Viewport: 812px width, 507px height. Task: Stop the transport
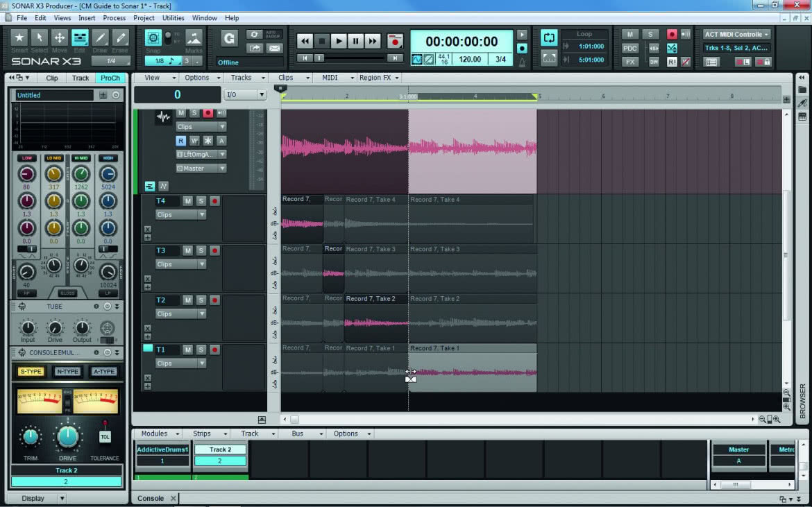click(x=321, y=41)
